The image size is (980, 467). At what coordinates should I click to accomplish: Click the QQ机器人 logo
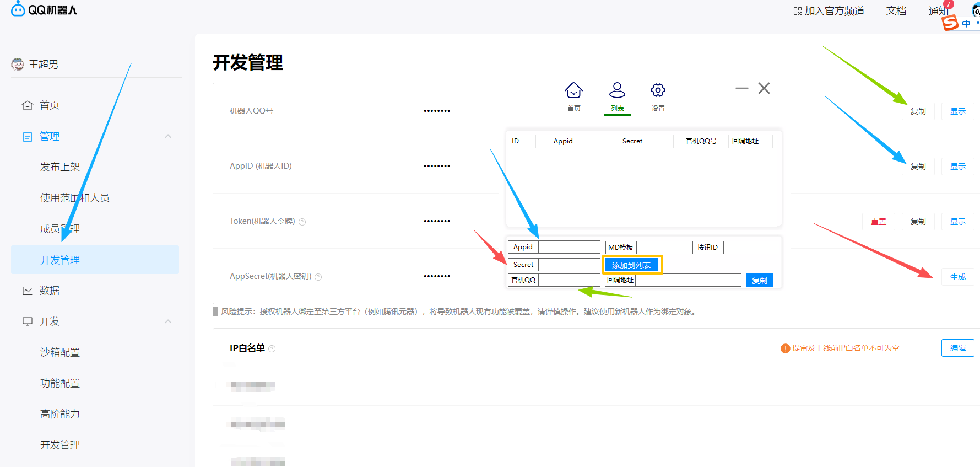click(45, 9)
